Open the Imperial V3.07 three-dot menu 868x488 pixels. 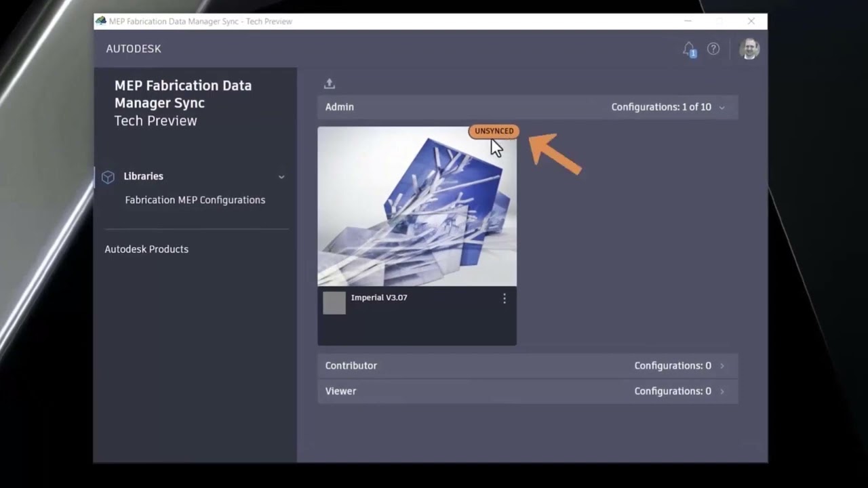(x=504, y=298)
